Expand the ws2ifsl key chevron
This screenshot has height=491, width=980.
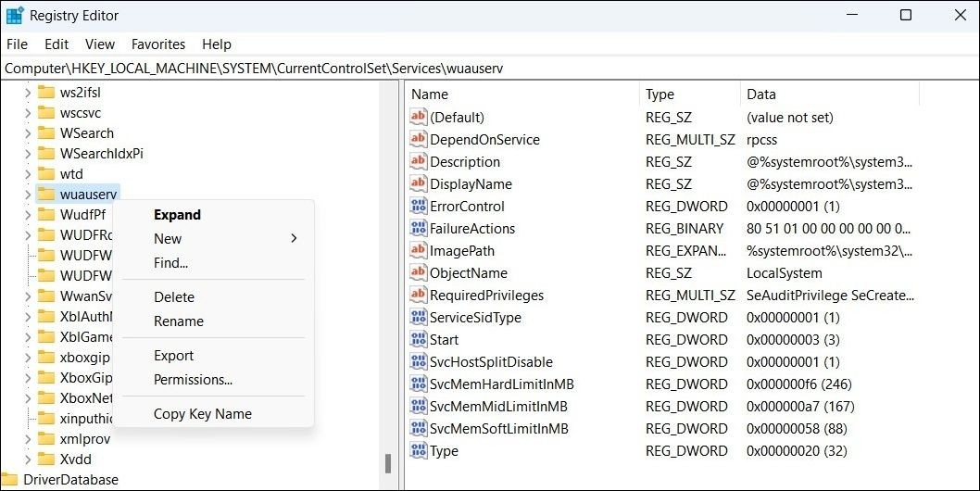coord(28,93)
